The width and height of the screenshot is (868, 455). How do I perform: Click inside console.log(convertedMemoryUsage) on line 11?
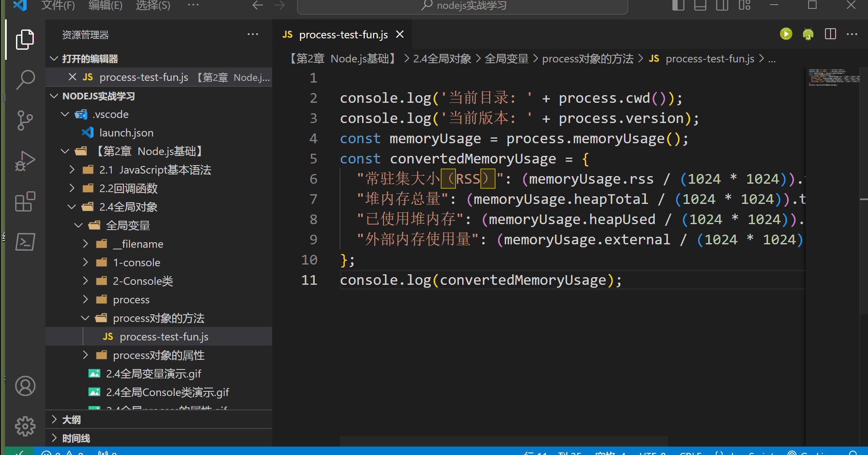coord(481,280)
